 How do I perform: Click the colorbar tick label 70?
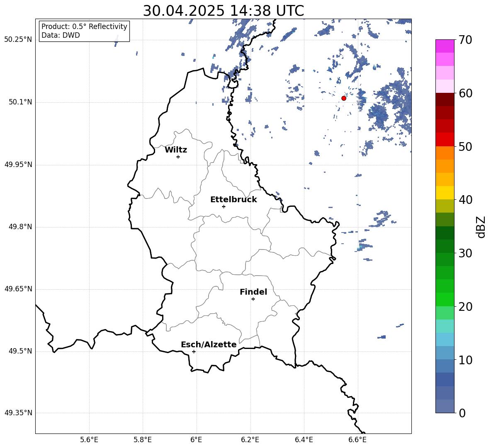pyautogui.click(x=465, y=40)
